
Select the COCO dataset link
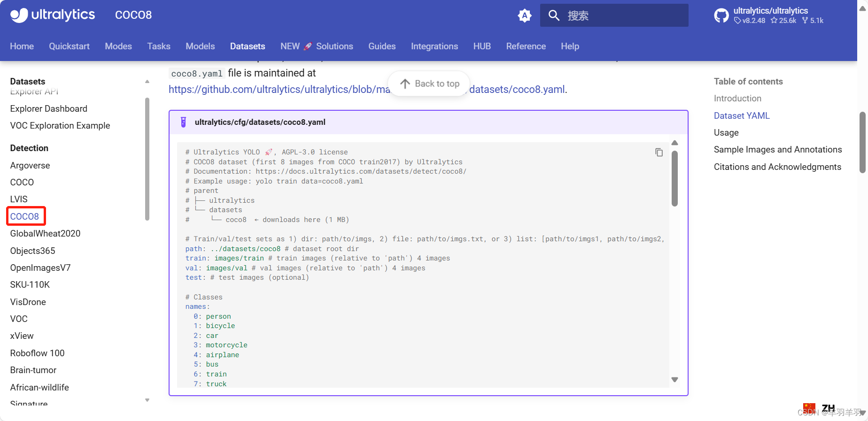tap(22, 183)
